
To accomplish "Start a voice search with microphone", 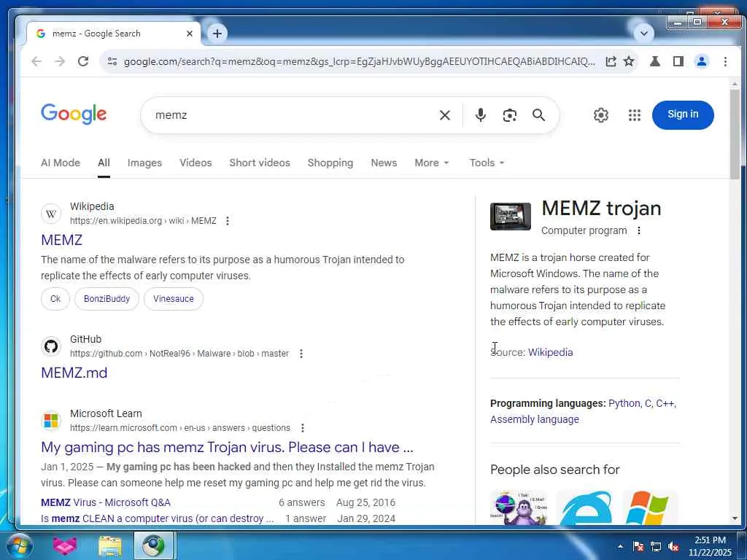I will pyautogui.click(x=480, y=115).
